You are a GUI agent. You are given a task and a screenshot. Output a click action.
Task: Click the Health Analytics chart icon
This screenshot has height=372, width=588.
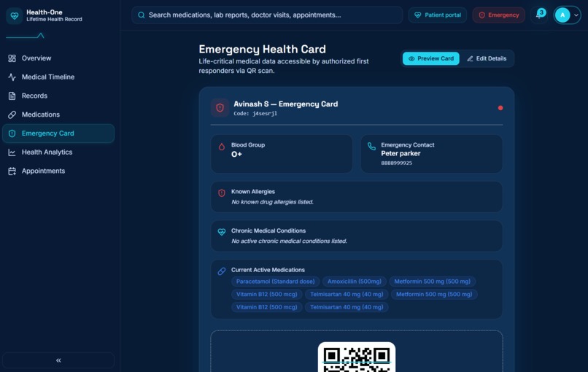12,152
